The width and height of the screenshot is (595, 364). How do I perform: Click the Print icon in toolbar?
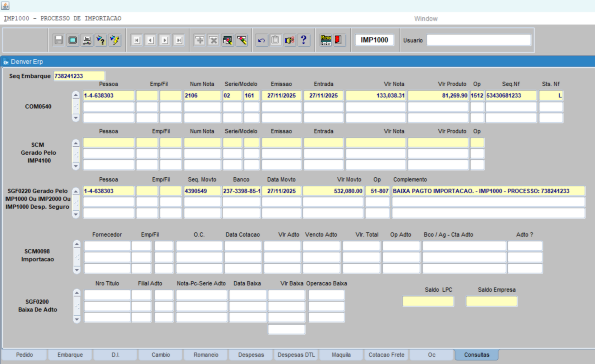coord(87,40)
